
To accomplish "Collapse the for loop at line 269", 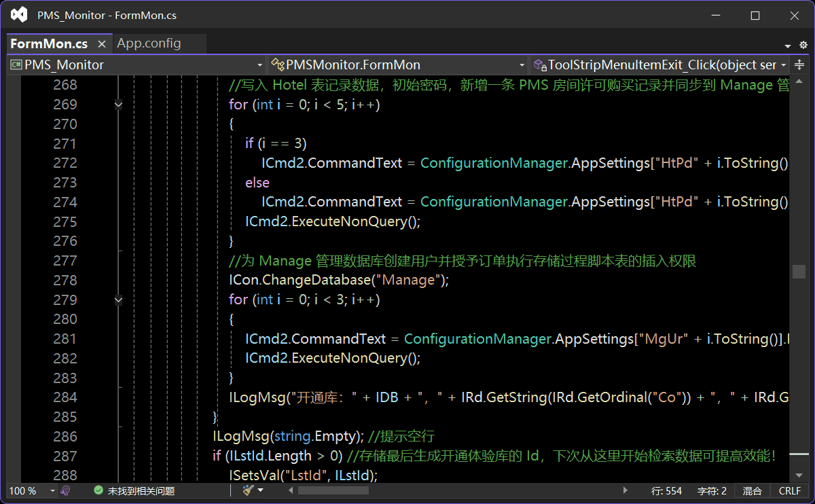I will 119,105.
